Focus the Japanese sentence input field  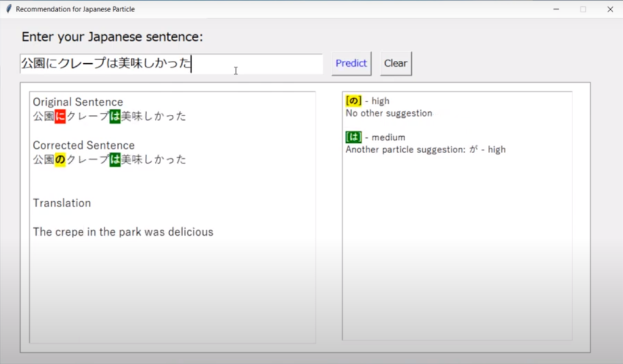171,64
